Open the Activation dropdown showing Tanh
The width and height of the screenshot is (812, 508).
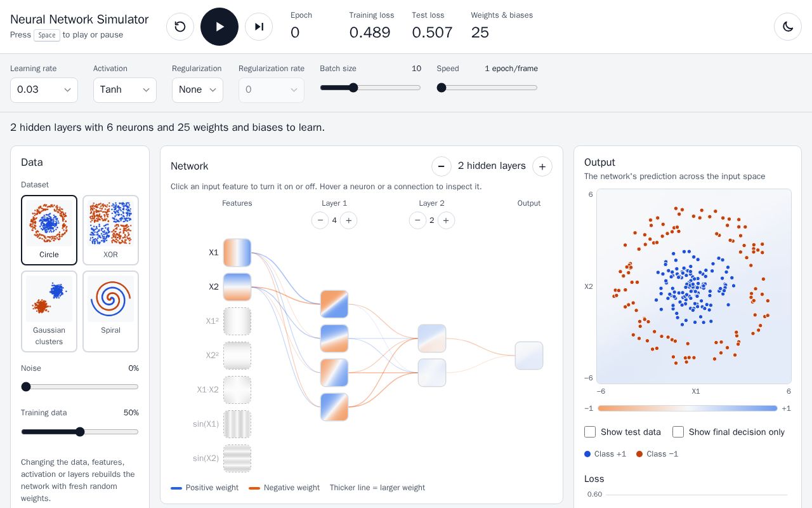pyautogui.click(x=125, y=90)
